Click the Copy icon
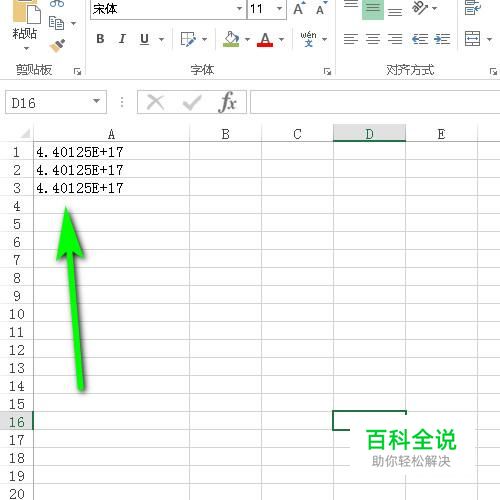 pos(56,23)
